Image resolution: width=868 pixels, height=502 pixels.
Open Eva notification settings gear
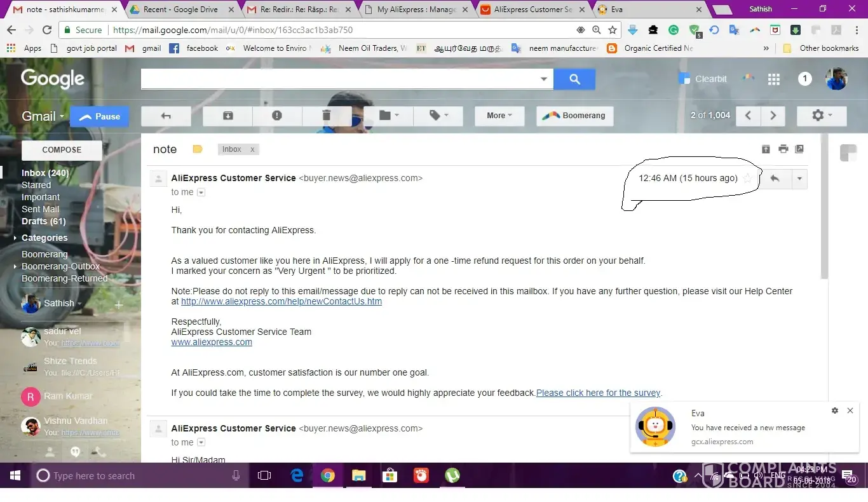pos(835,410)
